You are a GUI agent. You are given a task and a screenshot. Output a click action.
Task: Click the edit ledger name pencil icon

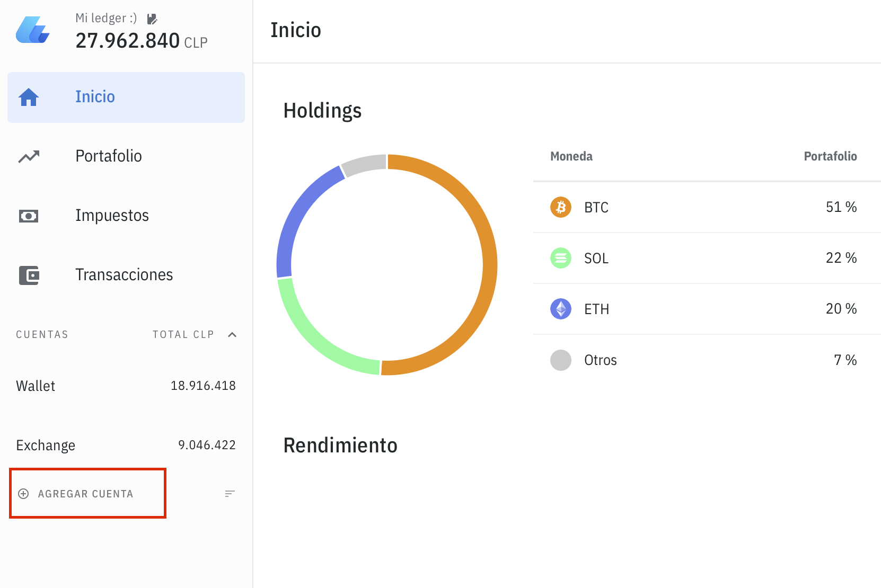(x=152, y=19)
